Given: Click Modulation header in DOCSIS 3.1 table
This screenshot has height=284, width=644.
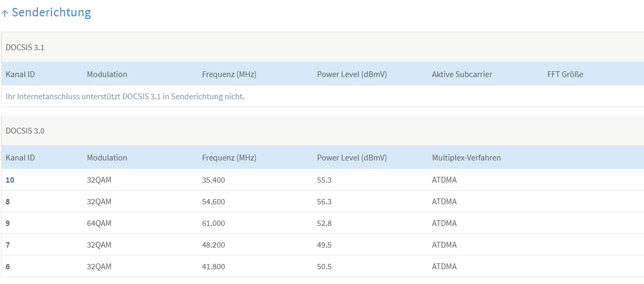Looking at the screenshot, I should pos(106,74).
